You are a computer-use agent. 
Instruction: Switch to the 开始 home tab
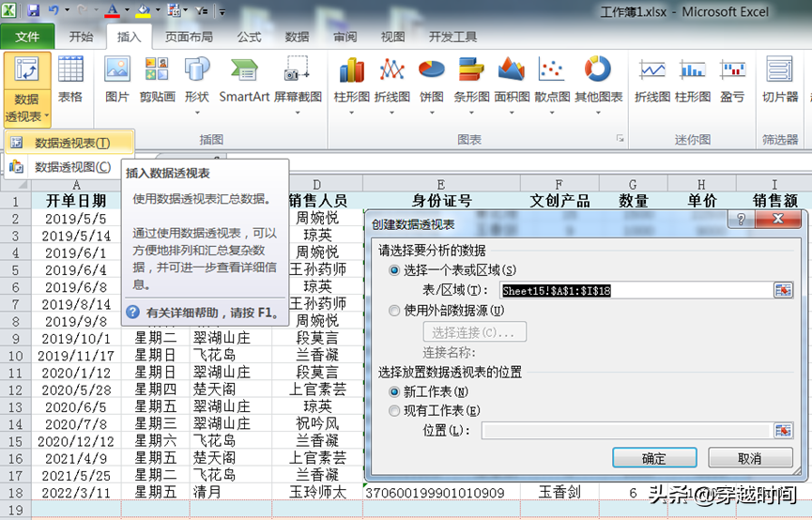(82, 37)
